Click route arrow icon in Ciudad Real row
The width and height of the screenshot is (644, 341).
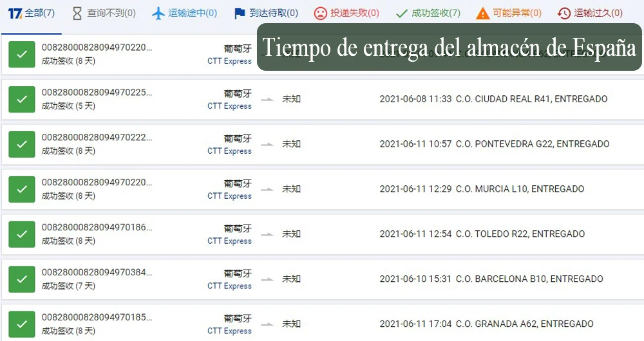[x=267, y=99]
